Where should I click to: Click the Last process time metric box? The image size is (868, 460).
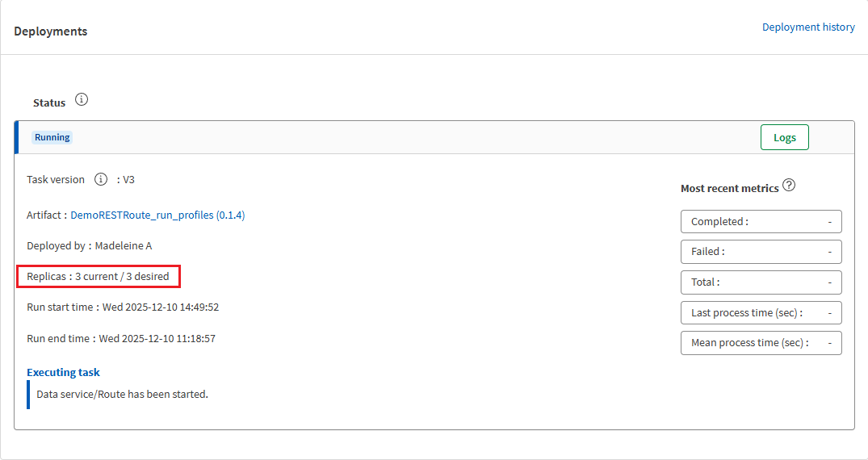click(761, 313)
